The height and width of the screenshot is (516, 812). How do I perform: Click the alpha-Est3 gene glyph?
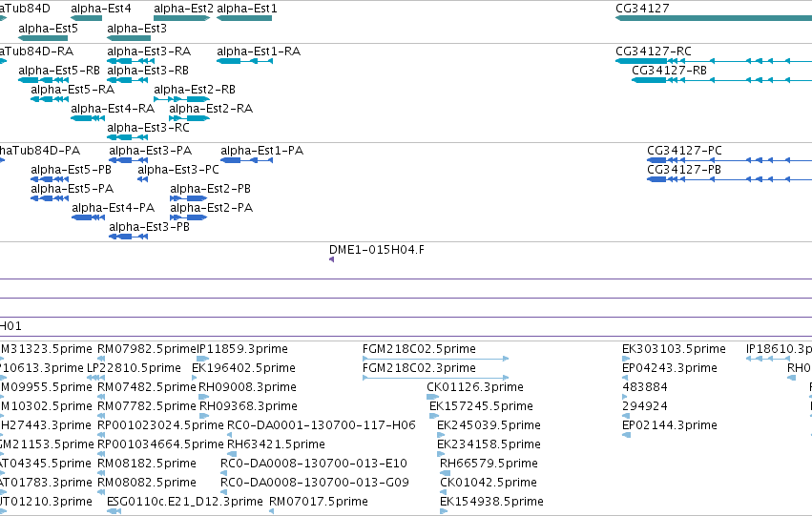pyautogui.click(x=129, y=38)
